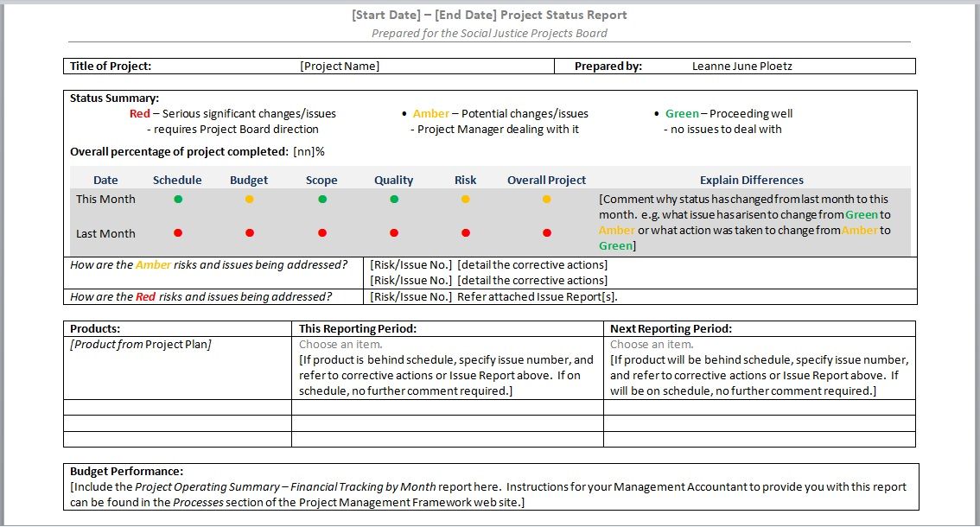Image resolution: width=980 pixels, height=527 pixels.
Task: Open the Choose an item dropdown under Next Reporting Period
Action: pyautogui.click(x=642, y=344)
